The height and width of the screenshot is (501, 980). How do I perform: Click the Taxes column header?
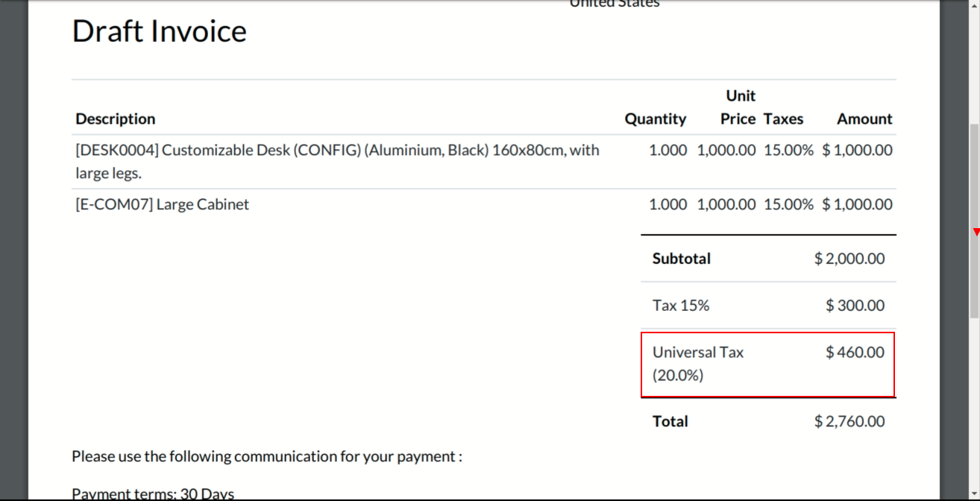tap(783, 119)
